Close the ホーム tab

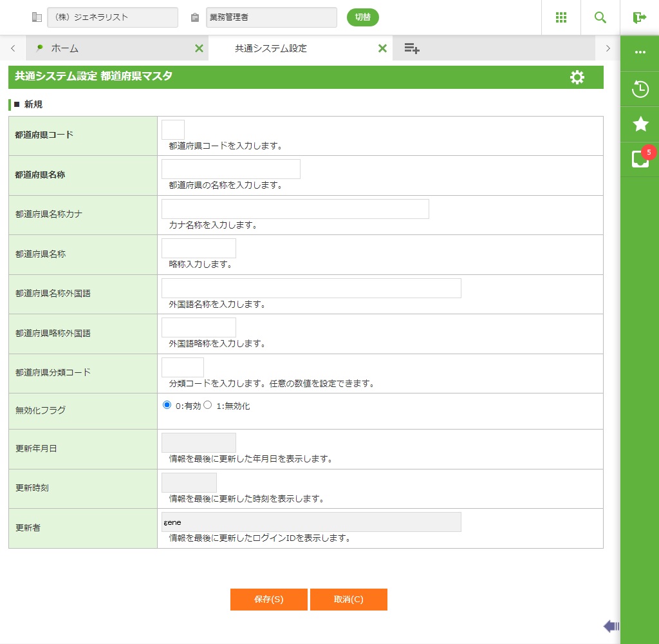[199, 48]
